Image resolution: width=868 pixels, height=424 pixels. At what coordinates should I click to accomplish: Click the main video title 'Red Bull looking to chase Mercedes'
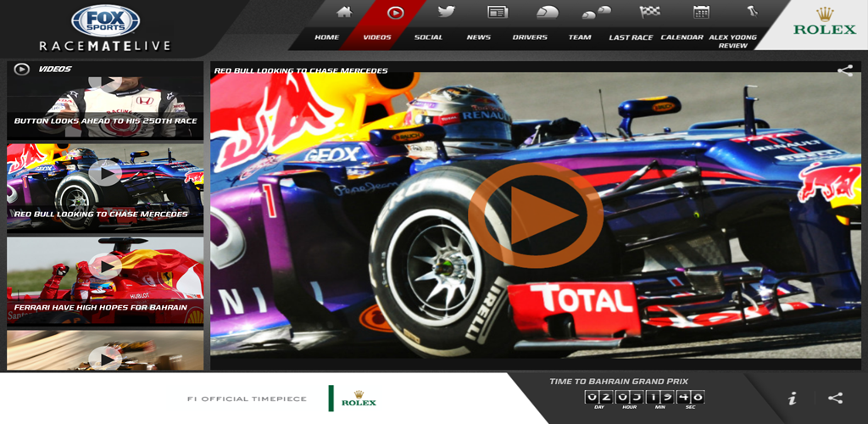[x=301, y=71]
